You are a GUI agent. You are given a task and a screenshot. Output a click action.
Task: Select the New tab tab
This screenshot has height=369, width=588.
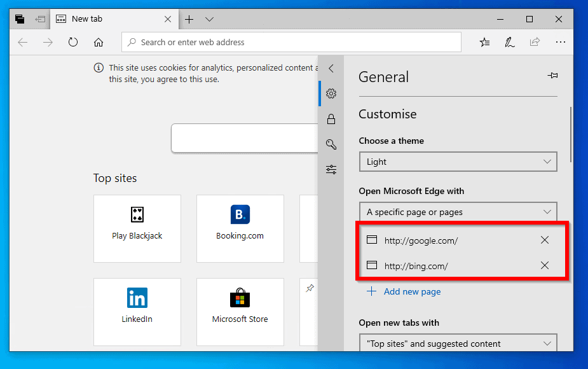coord(114,19)
